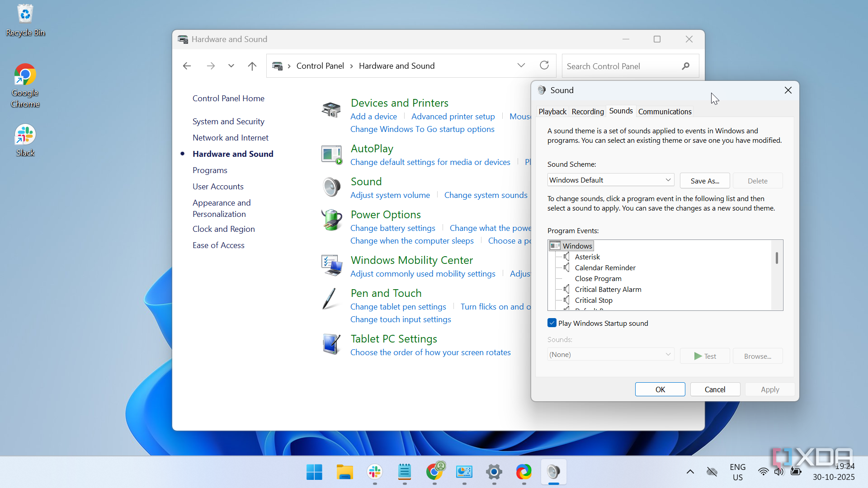Open the Devices and Printers icon
This screenshot has width=868, height=488.
tap(331, 109)
